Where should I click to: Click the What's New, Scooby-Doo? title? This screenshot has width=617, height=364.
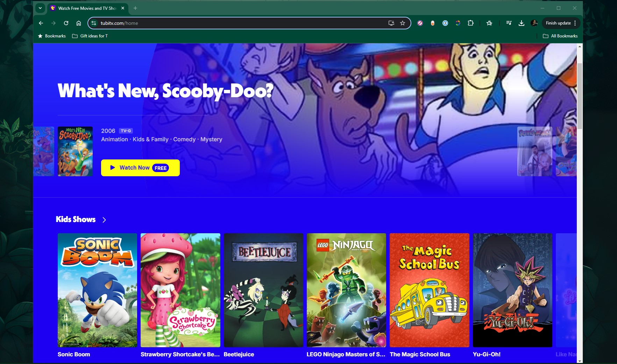(165, 91)
